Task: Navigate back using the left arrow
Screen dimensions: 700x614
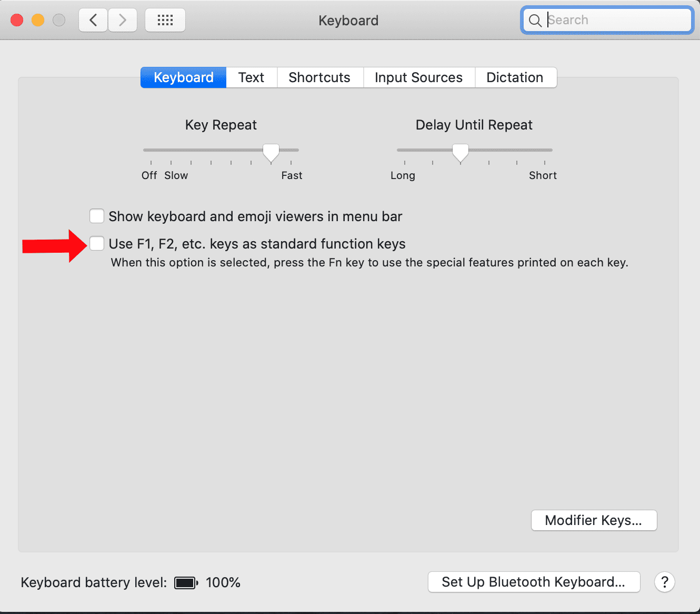Action: point(93,20)
